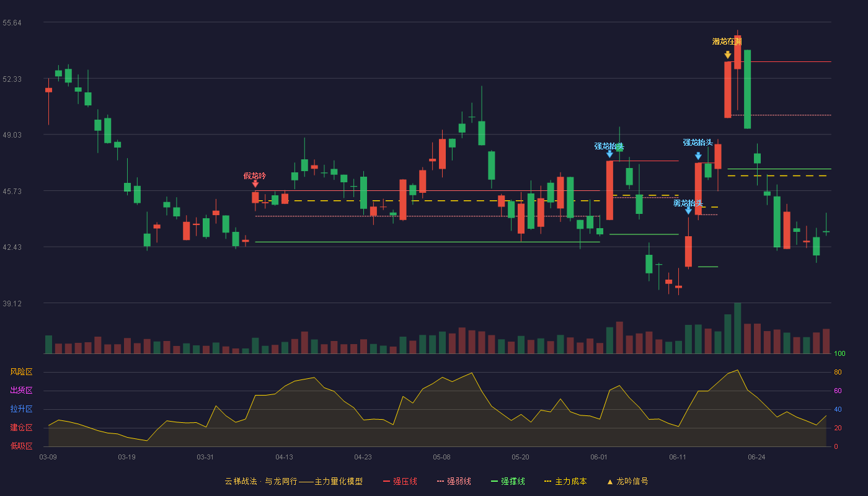The height and width of the screenshot is (496, 868).
Task: Click the 04-13 date label
Action: 284,457
